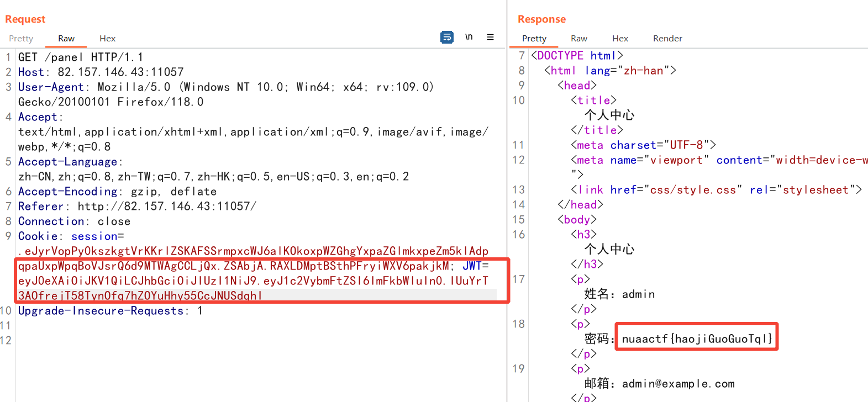The width and height of the screenshot is (868, 402).
Task: Click the meta name="viewport" line
Action: 719,160
